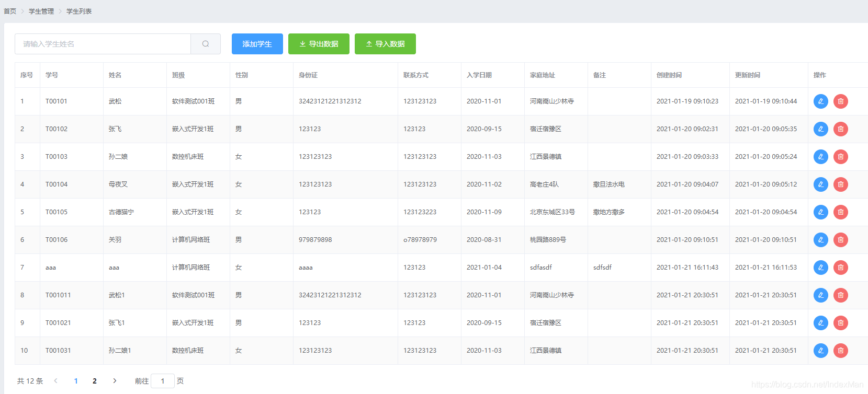
Task: Edit student 武松1 in row T001011
Action: (x=821, y=295)
